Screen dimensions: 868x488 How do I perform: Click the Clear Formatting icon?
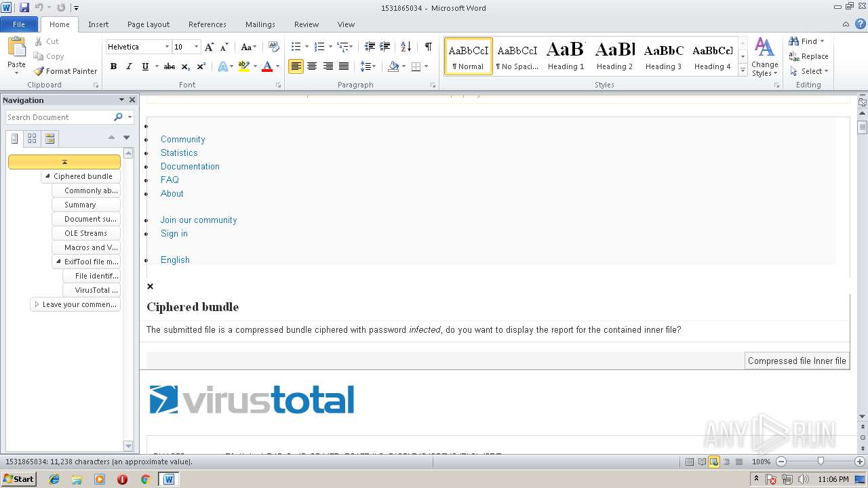point(274,47)
